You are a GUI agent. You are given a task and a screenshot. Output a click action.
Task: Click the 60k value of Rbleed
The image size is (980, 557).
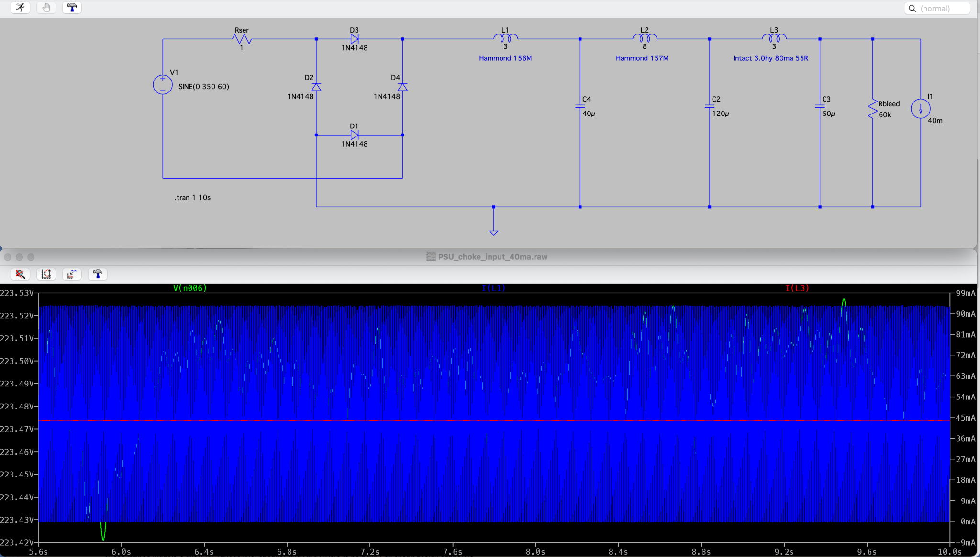(x=885, y=114)
